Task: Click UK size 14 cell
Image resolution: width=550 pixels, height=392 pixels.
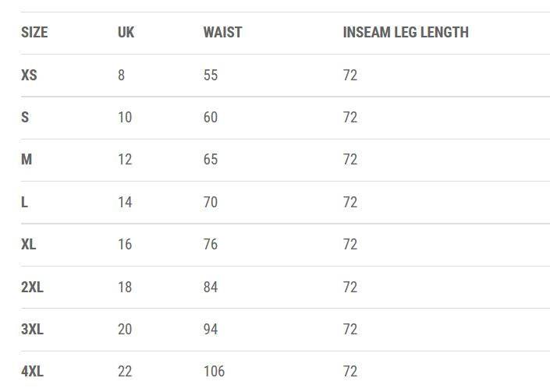Action: (x=125, y=203)
